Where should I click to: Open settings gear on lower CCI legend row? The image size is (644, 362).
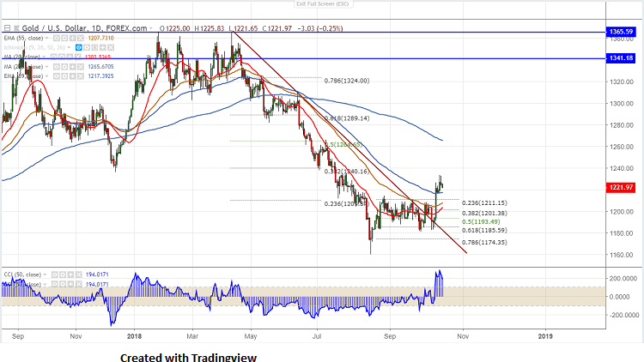pos(63,284)
